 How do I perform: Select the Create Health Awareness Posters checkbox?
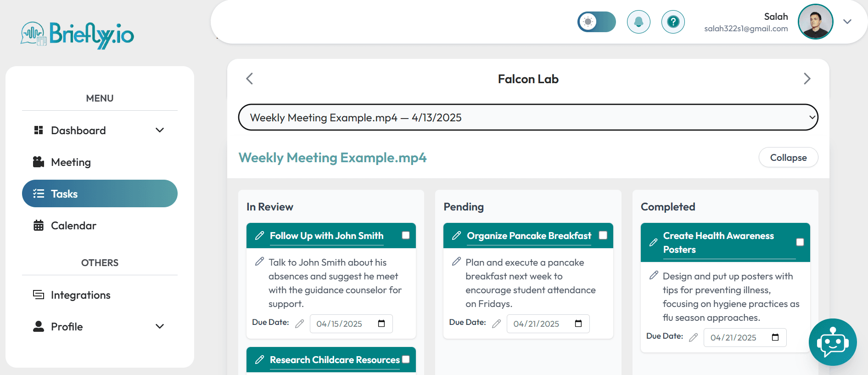pyautogui.click(x=800, y=242)
